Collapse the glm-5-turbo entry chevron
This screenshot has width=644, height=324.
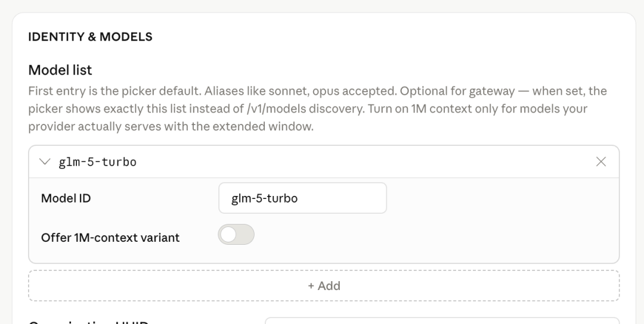(45, 162)
